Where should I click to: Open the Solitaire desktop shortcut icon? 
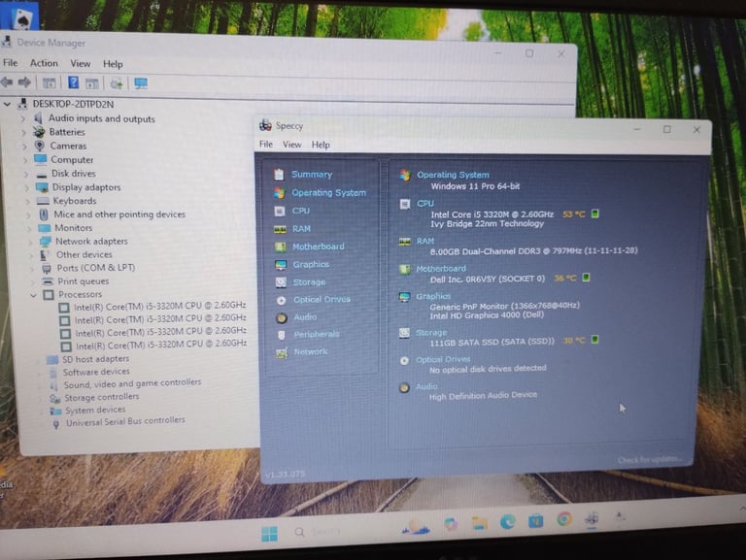20,19
